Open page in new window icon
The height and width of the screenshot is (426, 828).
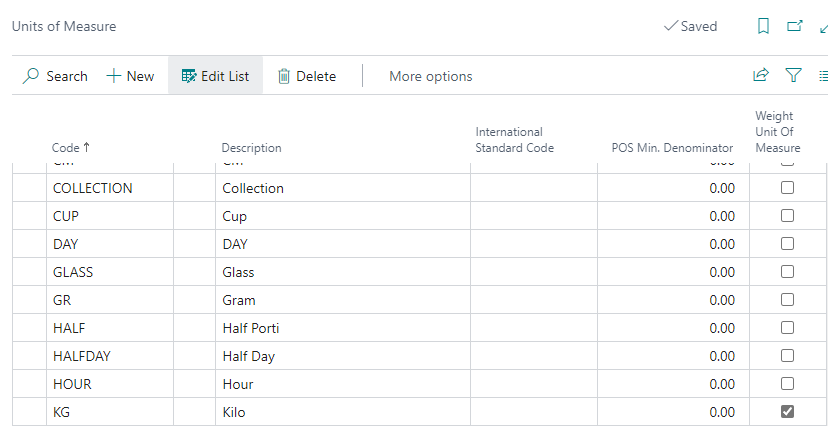point(795,27)
